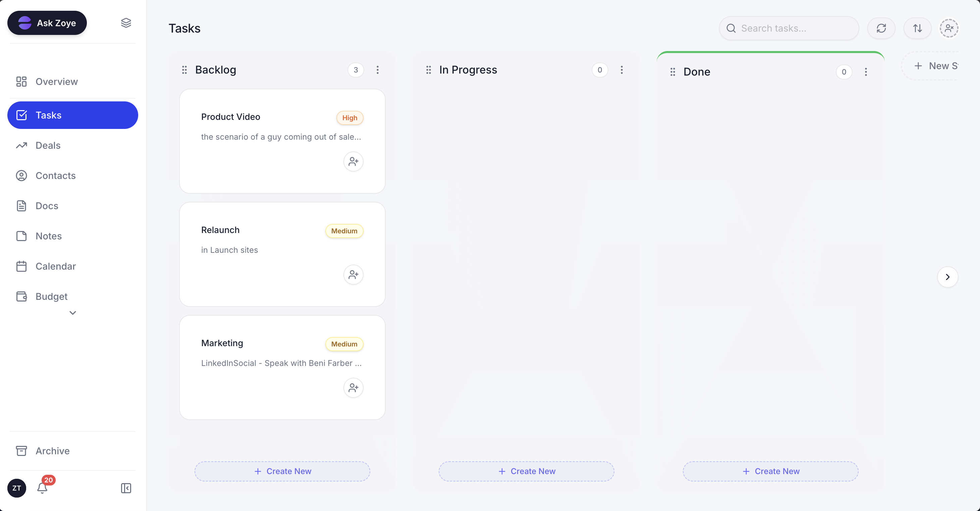Click the ZT user avatar
Image resolution: width=980 pixels, height=511 pixels.
17,488
